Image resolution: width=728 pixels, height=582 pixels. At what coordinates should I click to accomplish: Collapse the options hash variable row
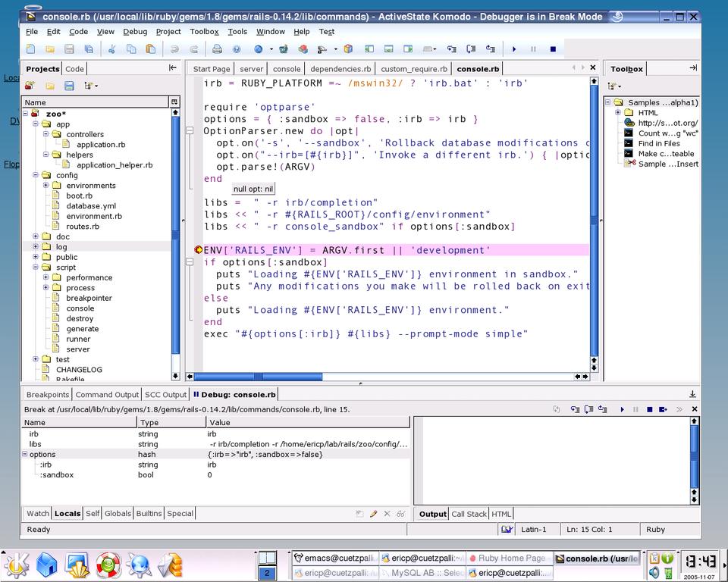click(x=25, y=455)
